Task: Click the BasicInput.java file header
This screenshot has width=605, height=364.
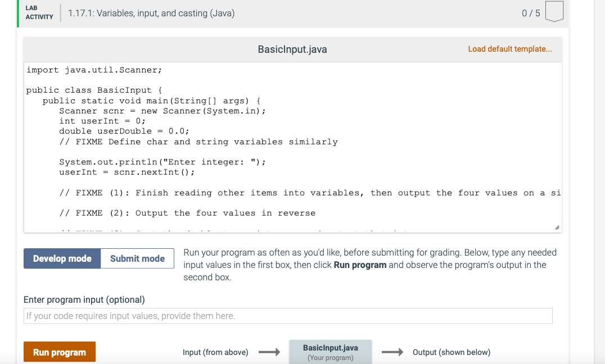Action: point(292,49)
